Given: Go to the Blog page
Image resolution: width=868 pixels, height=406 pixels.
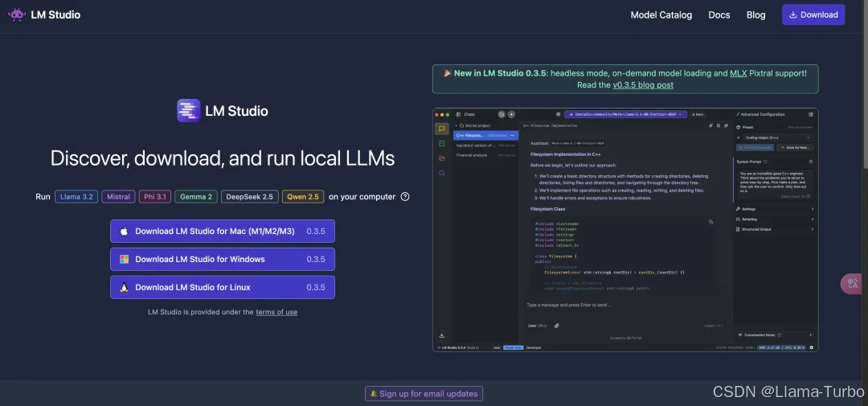Looking at the screenshot, I should [755, 15].
